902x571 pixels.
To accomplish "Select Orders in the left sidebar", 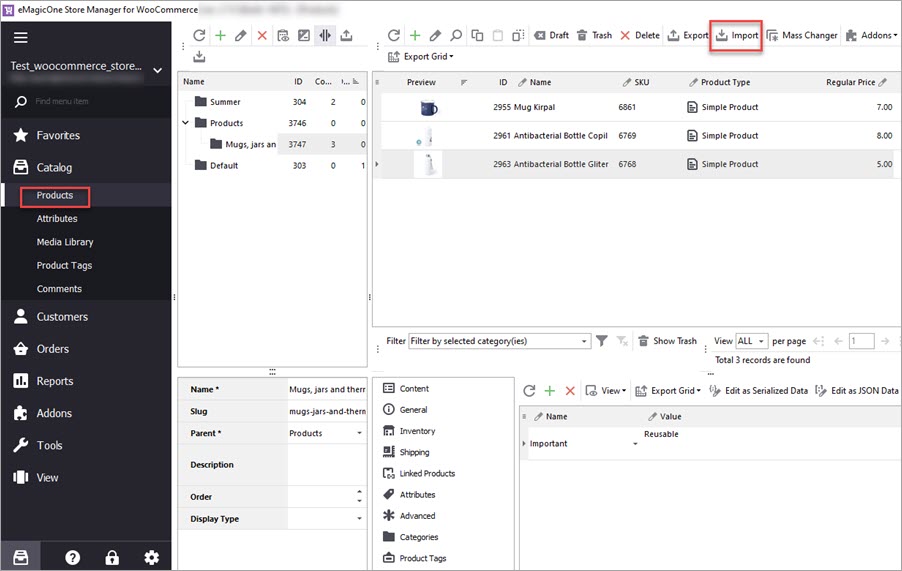I will coord(53,349).
